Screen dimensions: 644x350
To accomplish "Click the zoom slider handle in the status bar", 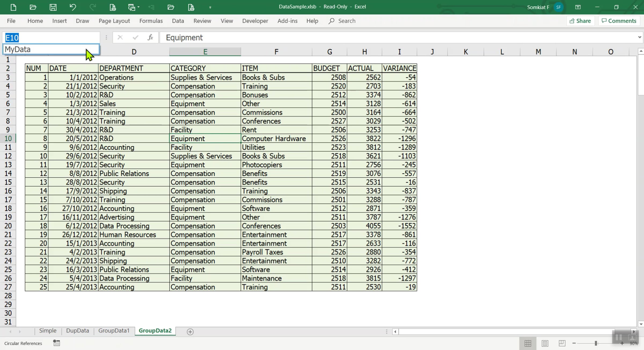I will [596, 343].
